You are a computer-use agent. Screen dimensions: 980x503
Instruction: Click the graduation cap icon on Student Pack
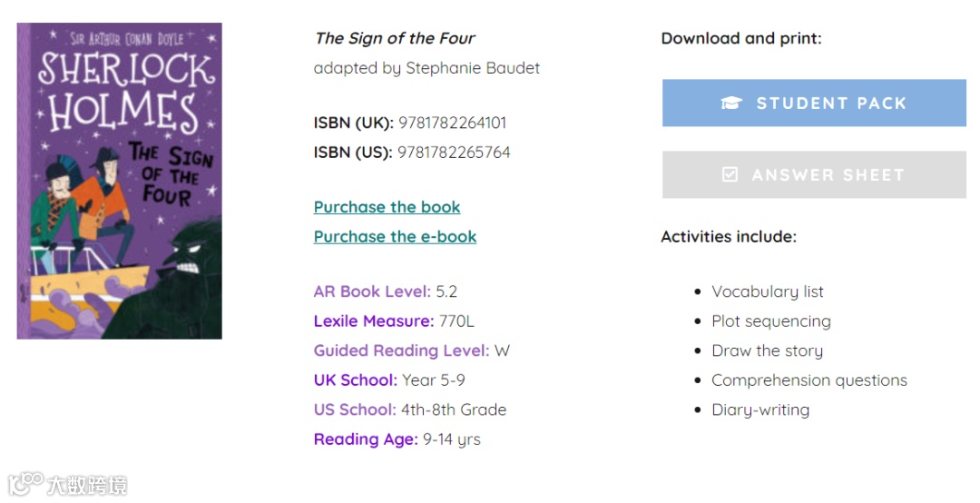coord(731,104)
